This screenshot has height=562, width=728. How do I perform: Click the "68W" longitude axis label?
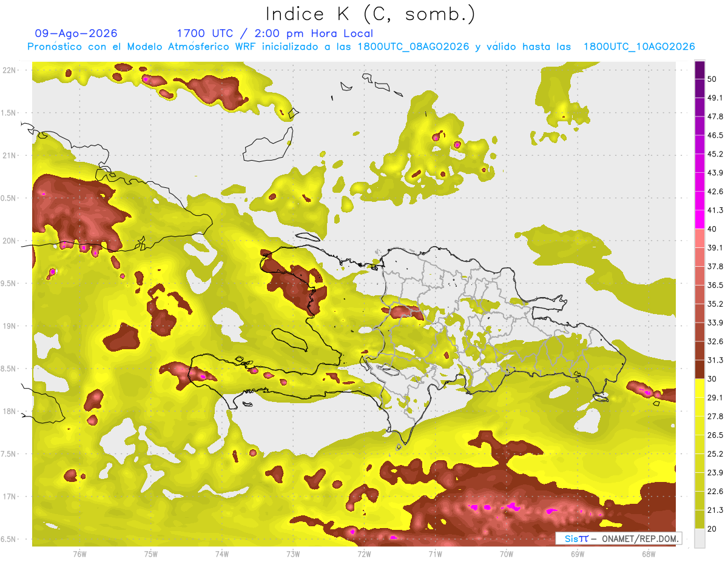[648, 554]
